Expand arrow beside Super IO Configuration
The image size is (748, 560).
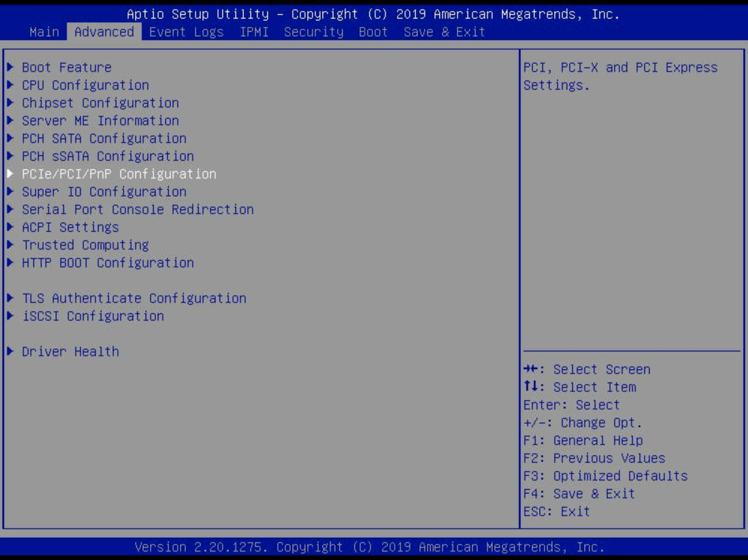pos(10,192)
